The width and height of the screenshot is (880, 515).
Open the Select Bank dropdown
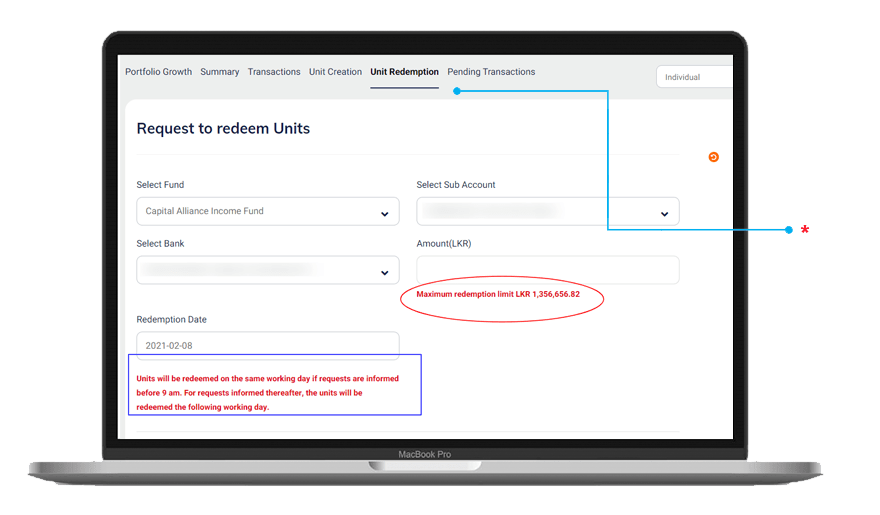point(268,270)
